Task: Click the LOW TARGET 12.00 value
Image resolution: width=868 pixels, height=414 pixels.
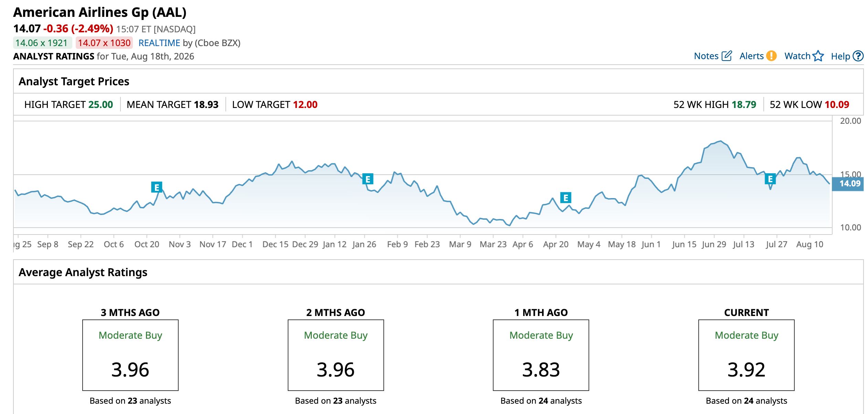Action: tap(305, 105)
